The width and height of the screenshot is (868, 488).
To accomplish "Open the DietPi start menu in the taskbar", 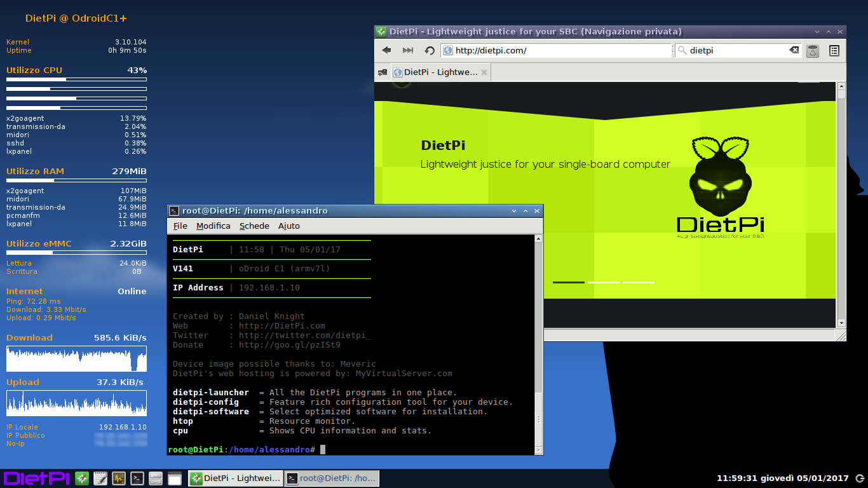I will pos(36,478).
